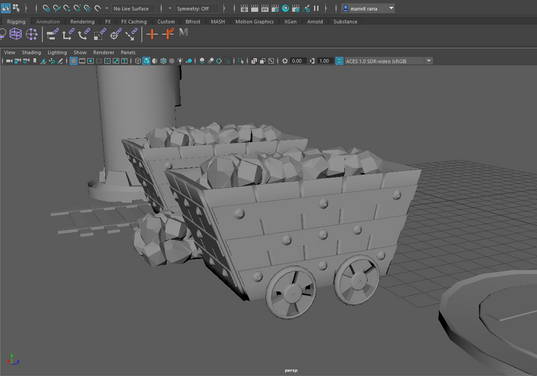Enable Snap to Points magnet icon
This screenshot has width=537, height=376.
click(x=67, y=8)
